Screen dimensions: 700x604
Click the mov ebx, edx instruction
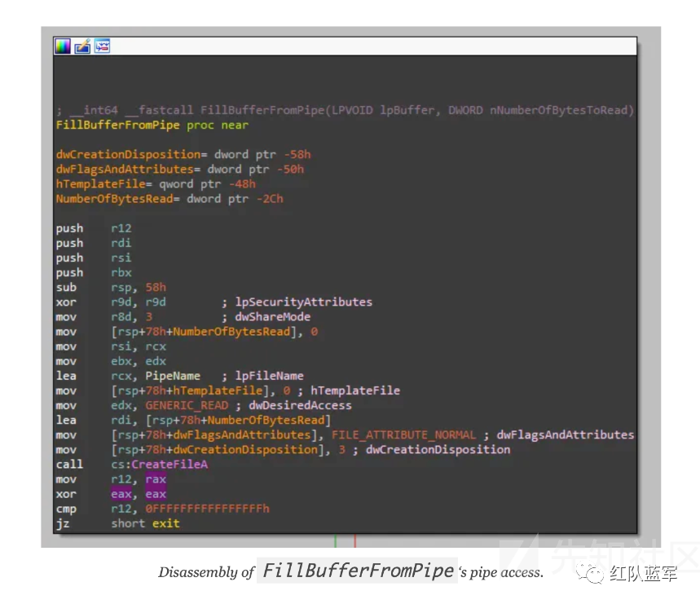click(x=111, y=361)
